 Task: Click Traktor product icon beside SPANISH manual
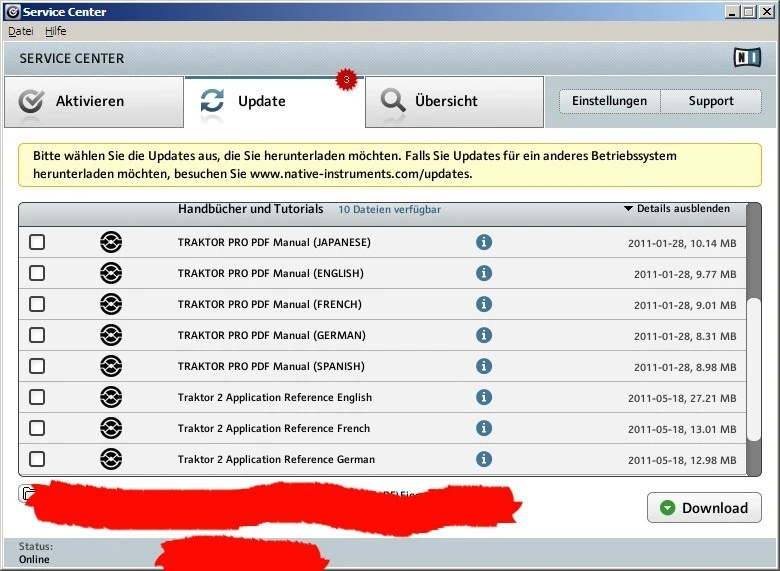[111, 366]
